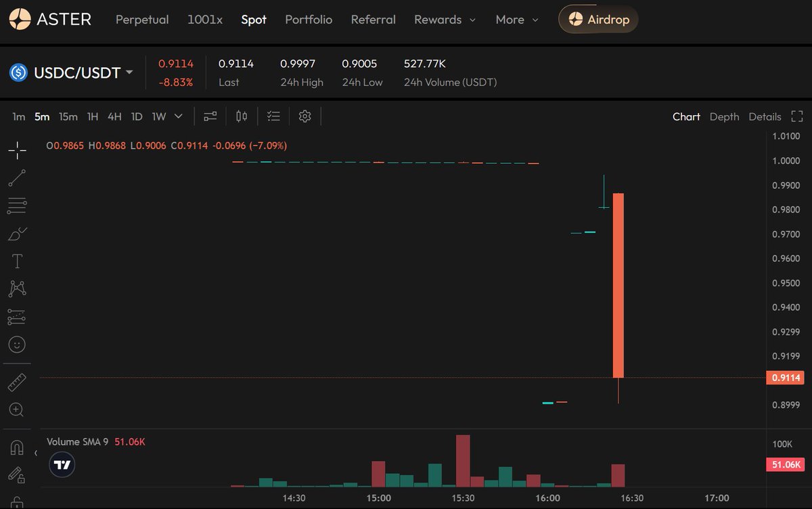This screenshot has height=509, width=812.
Task: Expand the More dropdown menu
Action: (x=517, y=20)
